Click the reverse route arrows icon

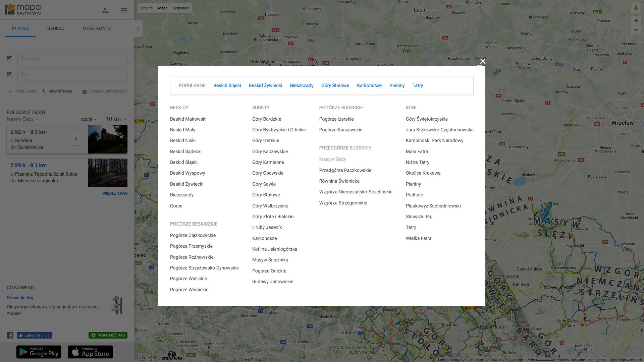[x=44, y=91]
